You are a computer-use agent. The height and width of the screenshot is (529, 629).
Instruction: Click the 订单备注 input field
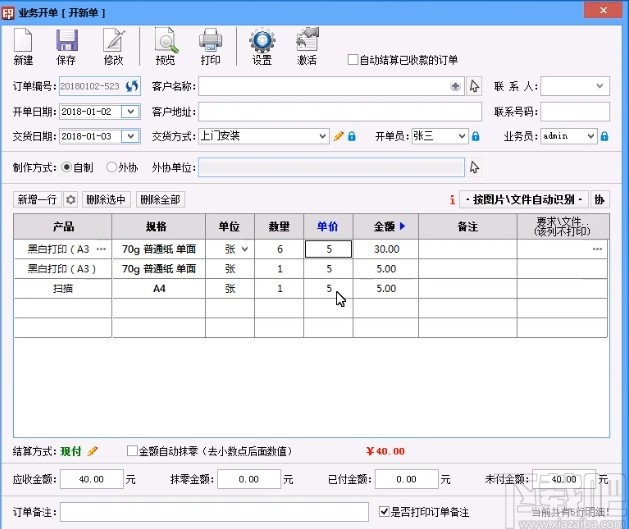click(x=214, y=512)
